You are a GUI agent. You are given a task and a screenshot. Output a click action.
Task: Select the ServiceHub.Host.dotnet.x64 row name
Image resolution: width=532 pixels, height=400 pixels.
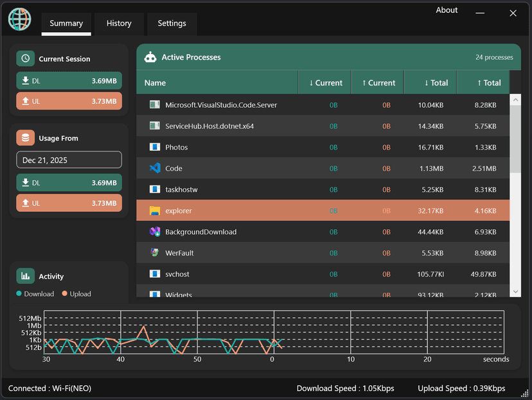[x=209, y=126]
